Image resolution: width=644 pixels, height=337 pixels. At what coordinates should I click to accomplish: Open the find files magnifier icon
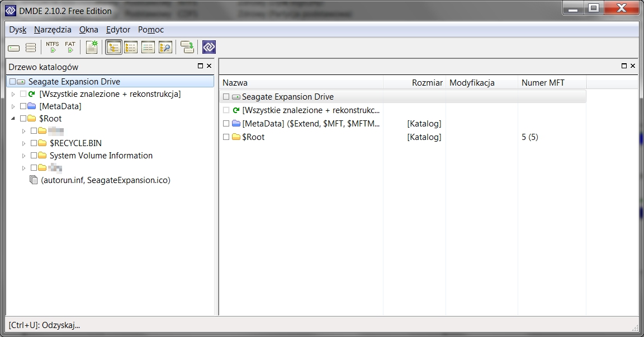(x=165, y=48)
